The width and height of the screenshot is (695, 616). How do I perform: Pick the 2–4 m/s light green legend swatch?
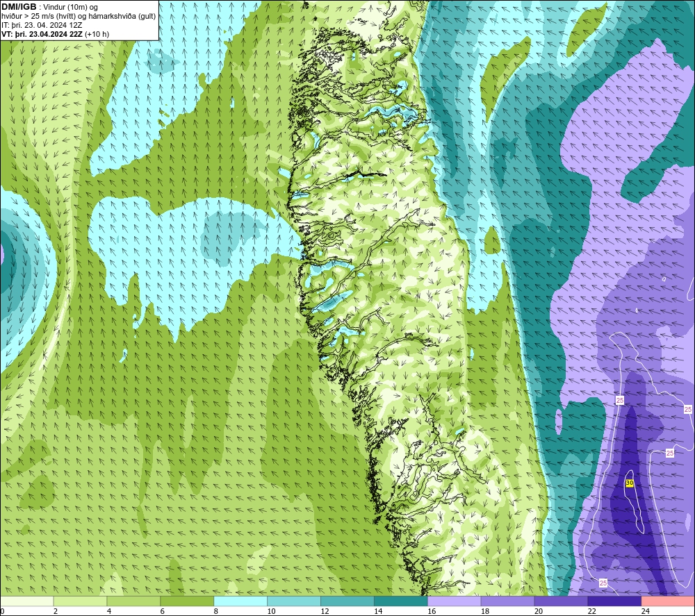(x=80, y=601)
